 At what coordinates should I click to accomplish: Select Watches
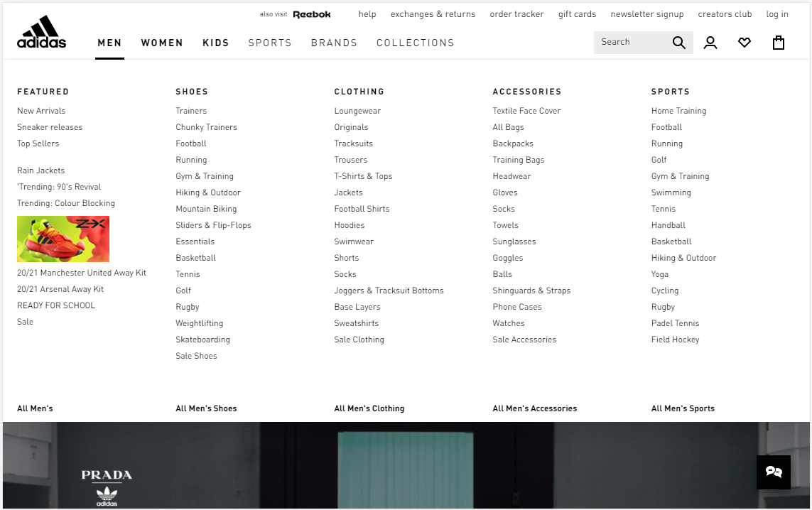[509, 323]
